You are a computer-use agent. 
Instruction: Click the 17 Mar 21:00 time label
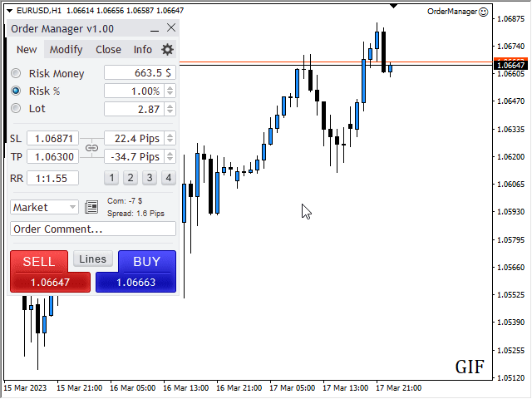[x=399, y=387]
